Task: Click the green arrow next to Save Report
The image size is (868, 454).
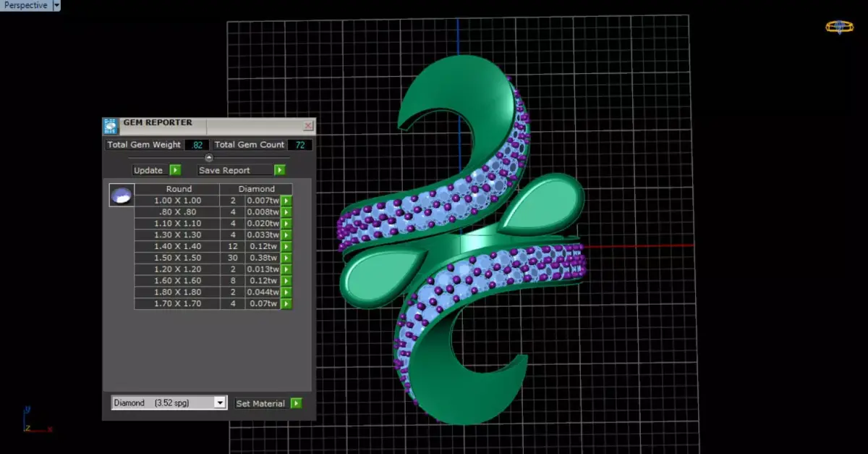Action: click(279, 170)
